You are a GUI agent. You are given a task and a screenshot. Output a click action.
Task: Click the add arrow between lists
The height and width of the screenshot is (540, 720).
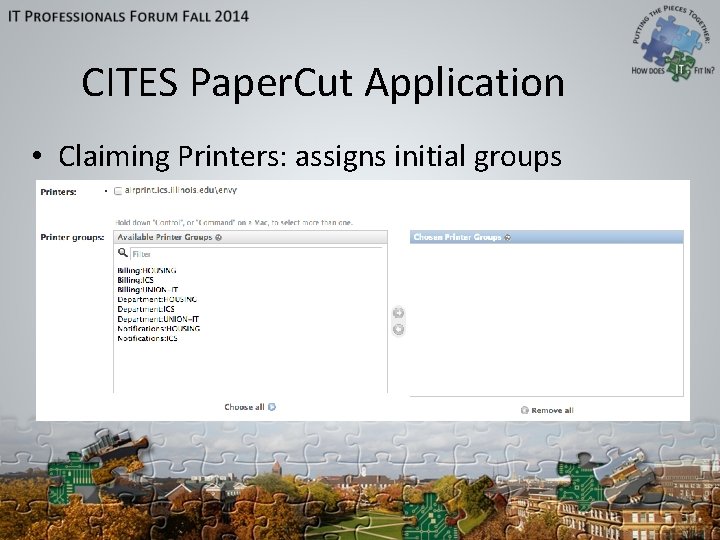pyautogui.click(x=399, y=313)
